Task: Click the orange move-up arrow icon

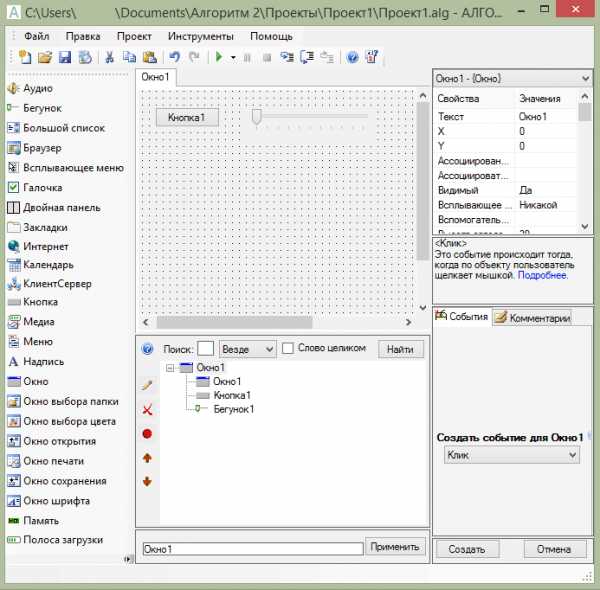Action: tap(148, 457)
